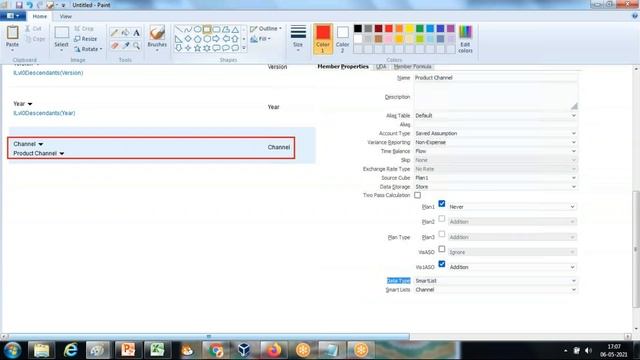Viewport: 640px width, 360px height.
Task: Choose the Curve shape
Action: point(188,29)
